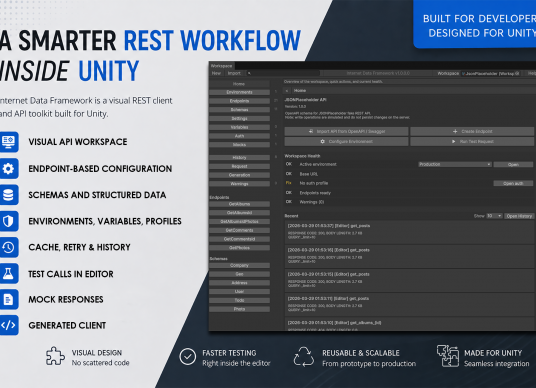536x388 pixels.
Task: Click the Test Calls in Editor flask icon
Action: tap(8, 273)
